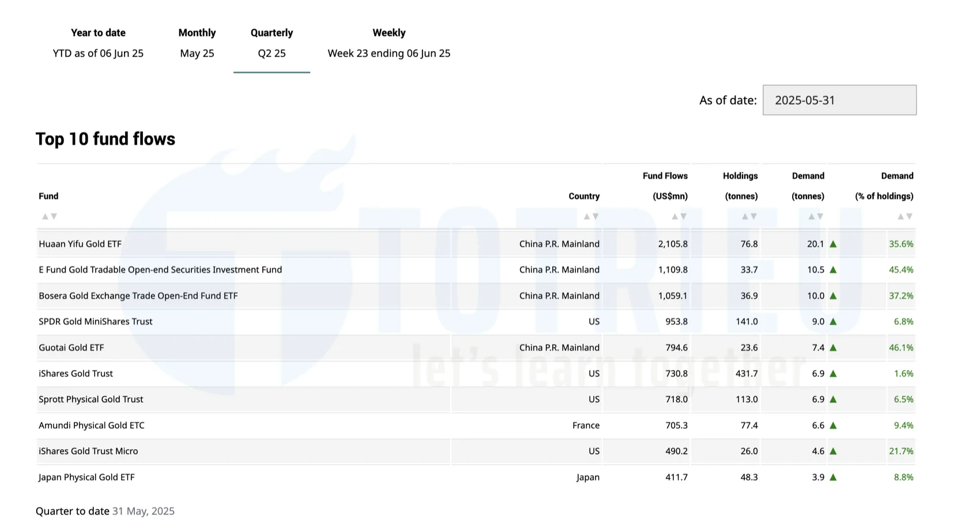Click green up arrow in Amundi row
This screenshot has height=531, width=980.
pos(833,425)
